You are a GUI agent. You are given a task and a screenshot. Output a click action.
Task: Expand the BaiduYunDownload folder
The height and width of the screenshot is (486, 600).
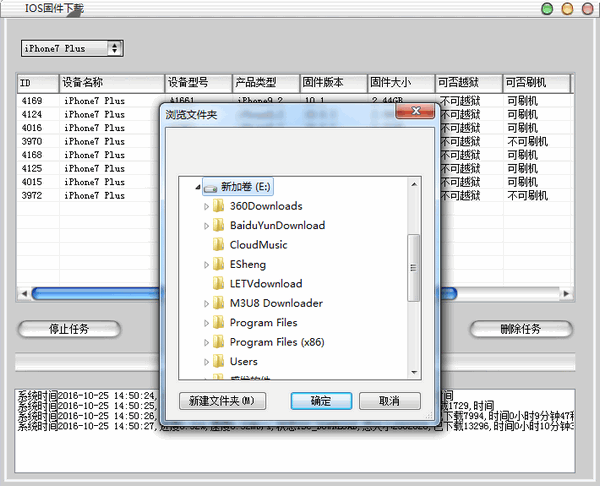pyautogui.click(x=206, y=226)
